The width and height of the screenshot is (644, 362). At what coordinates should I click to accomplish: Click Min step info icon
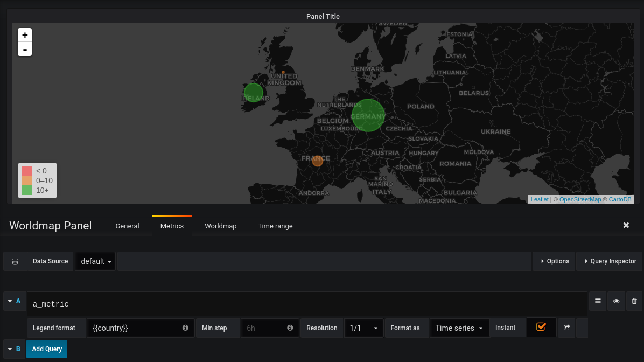[290, 328]
